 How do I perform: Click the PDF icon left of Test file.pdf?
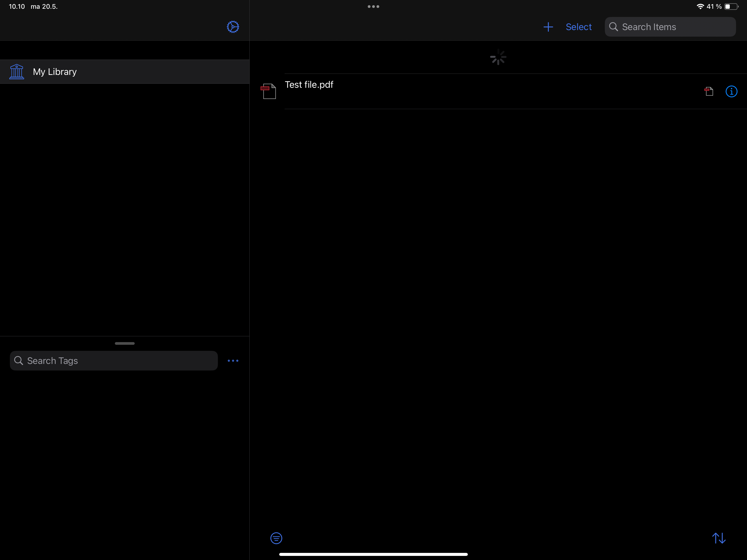click(269, 91)
